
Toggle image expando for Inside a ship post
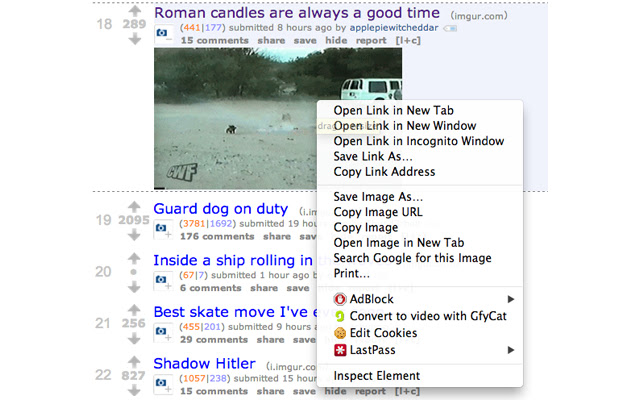coord(162,281)
